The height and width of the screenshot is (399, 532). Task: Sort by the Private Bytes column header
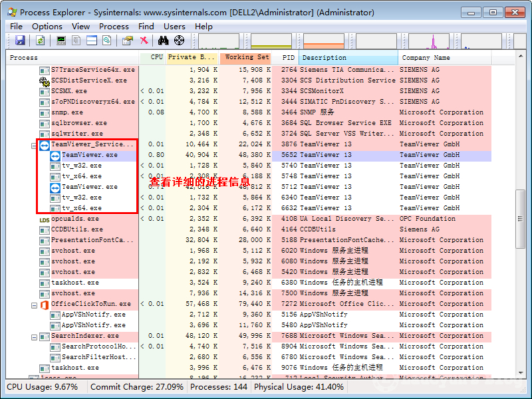[192, 57]
